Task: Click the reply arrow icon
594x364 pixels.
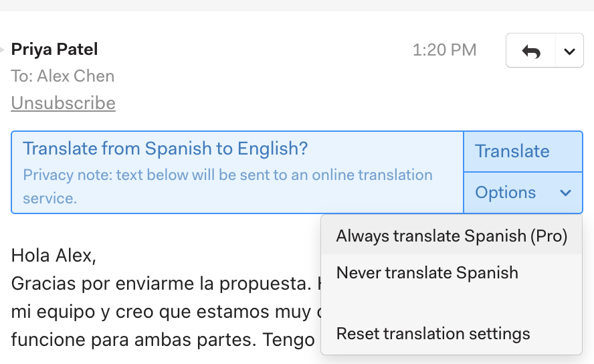Action: click(530, 51)
